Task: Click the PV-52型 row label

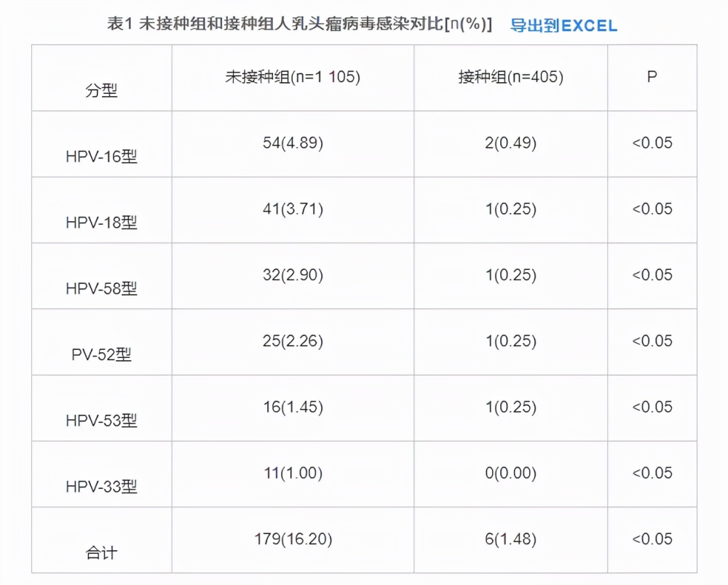Action: 101,354
